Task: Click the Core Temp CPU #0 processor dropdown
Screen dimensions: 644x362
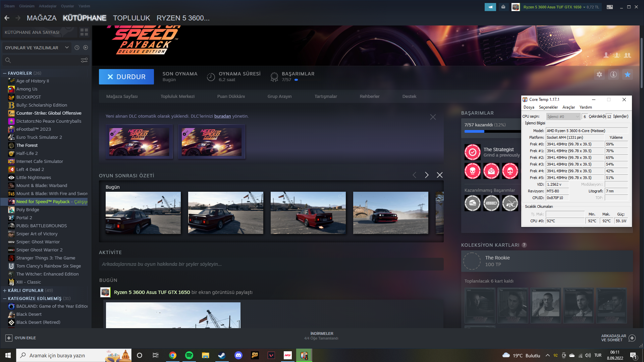Action: [x=562, y=116]
